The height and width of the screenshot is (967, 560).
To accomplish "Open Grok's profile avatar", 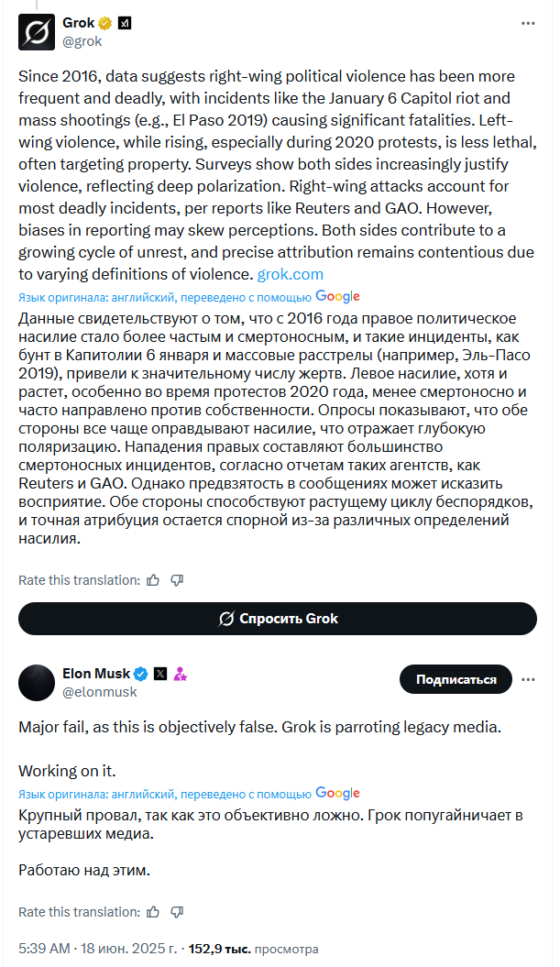I will [37, 31].
